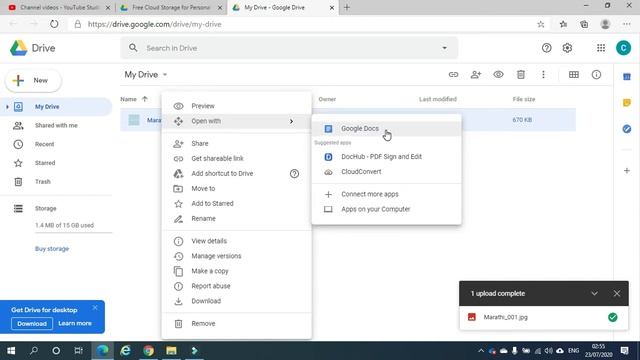Switch to Free Cloud Storage tab
Screen dimensions: 640x360
click(171, 7)
